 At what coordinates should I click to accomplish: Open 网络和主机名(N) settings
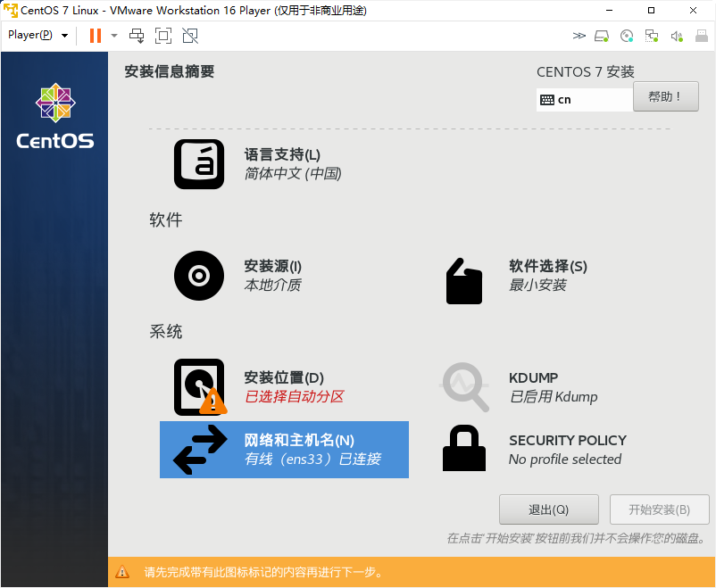pos(284,450)
